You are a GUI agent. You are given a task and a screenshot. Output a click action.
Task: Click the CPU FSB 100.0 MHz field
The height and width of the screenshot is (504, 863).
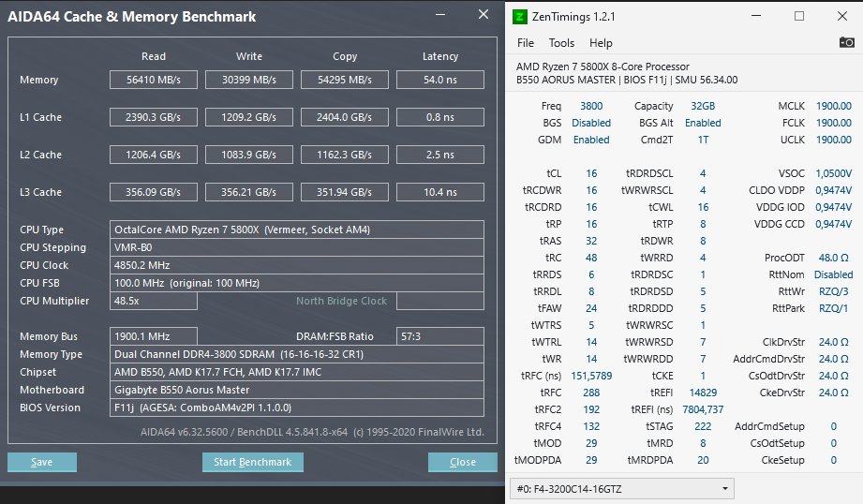click(297, 283)
